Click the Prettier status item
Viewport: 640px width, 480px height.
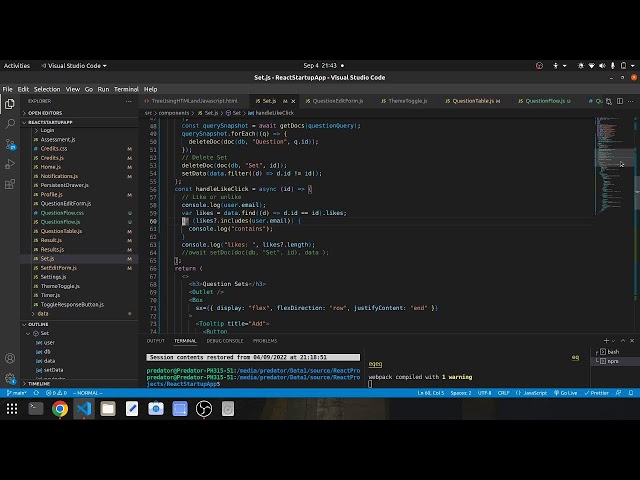596,393
